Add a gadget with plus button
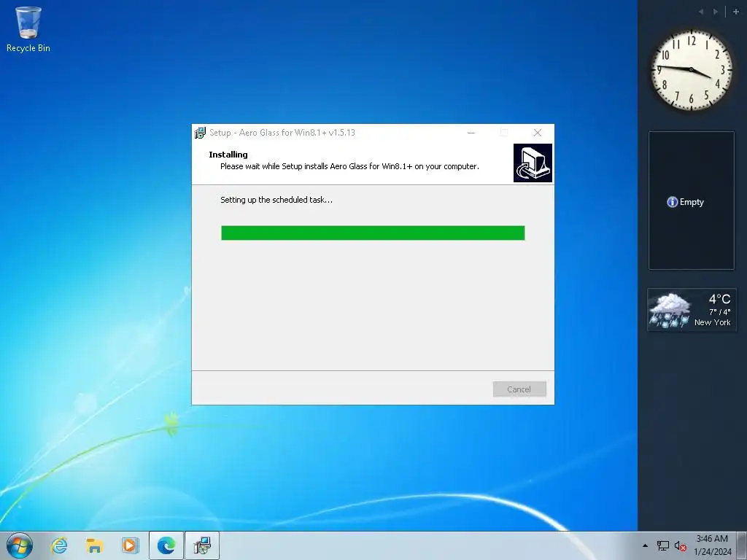Image resolution: width=747 pixels, height=560 pixels. 735,12
